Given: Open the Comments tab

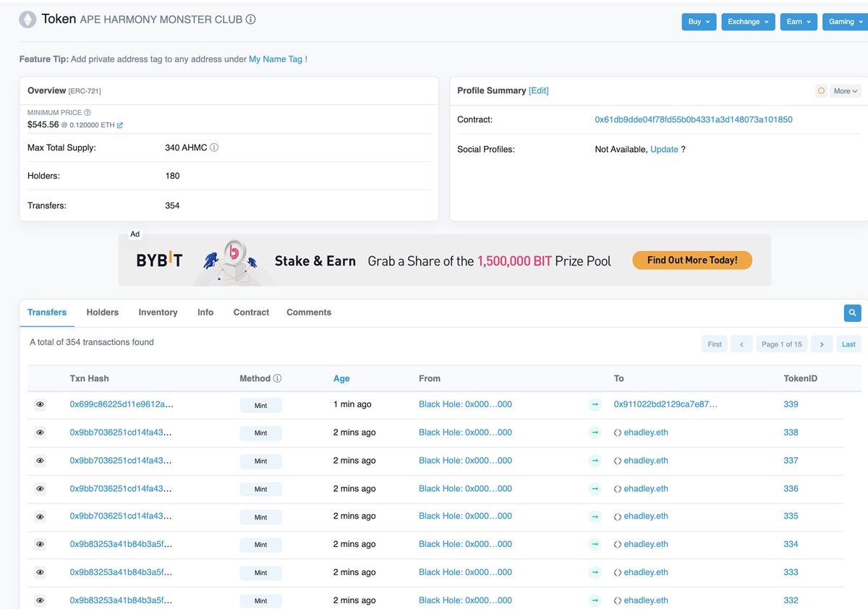Looking at the screenshot, I should point(309,312).
